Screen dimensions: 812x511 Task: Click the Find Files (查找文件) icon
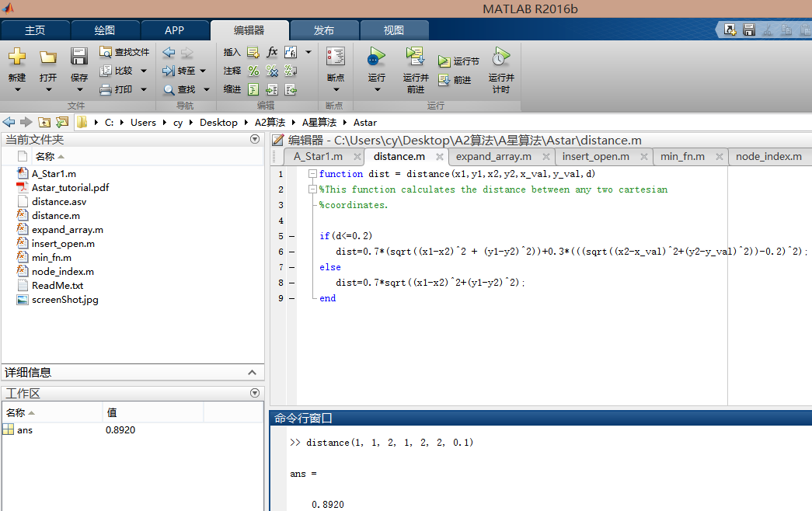click(106, 52)
